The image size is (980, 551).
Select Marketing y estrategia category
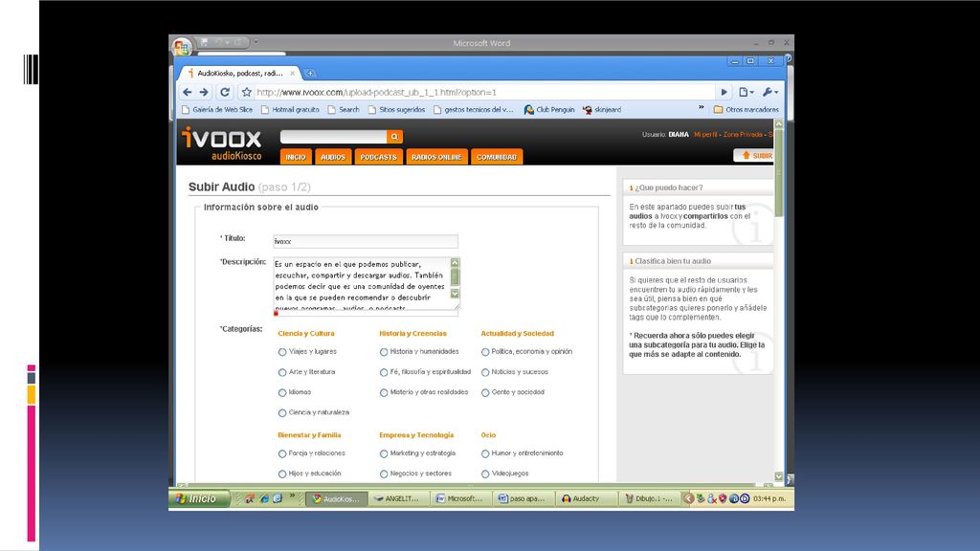(384, 454)
